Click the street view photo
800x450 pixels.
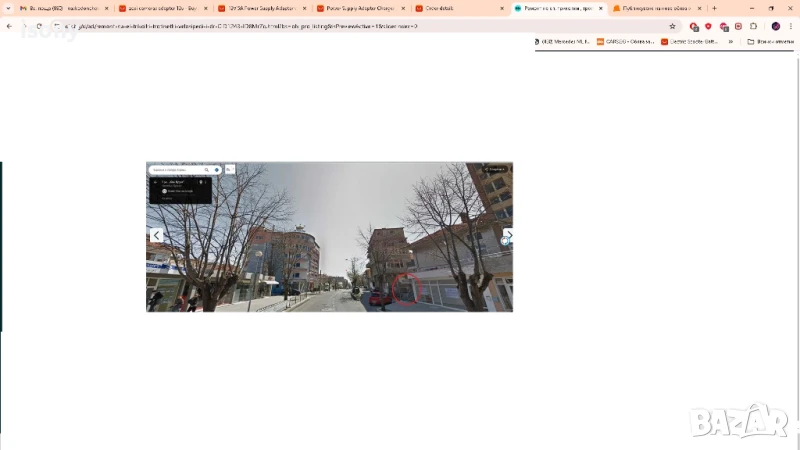coord(330,250)
